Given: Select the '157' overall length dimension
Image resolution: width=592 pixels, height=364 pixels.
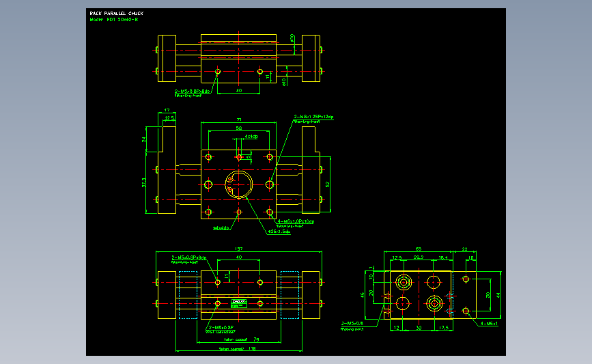Looking at the screenshot, I should 238,249.
